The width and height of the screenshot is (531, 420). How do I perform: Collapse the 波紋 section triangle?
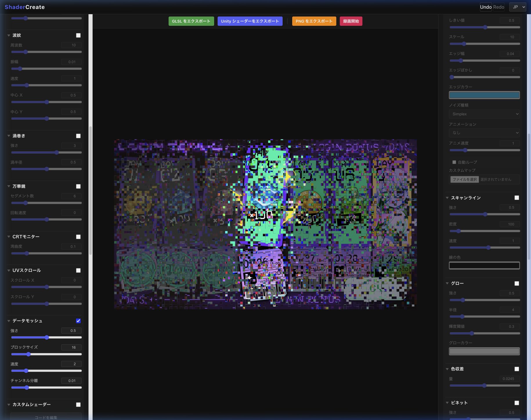pos(9,35)
